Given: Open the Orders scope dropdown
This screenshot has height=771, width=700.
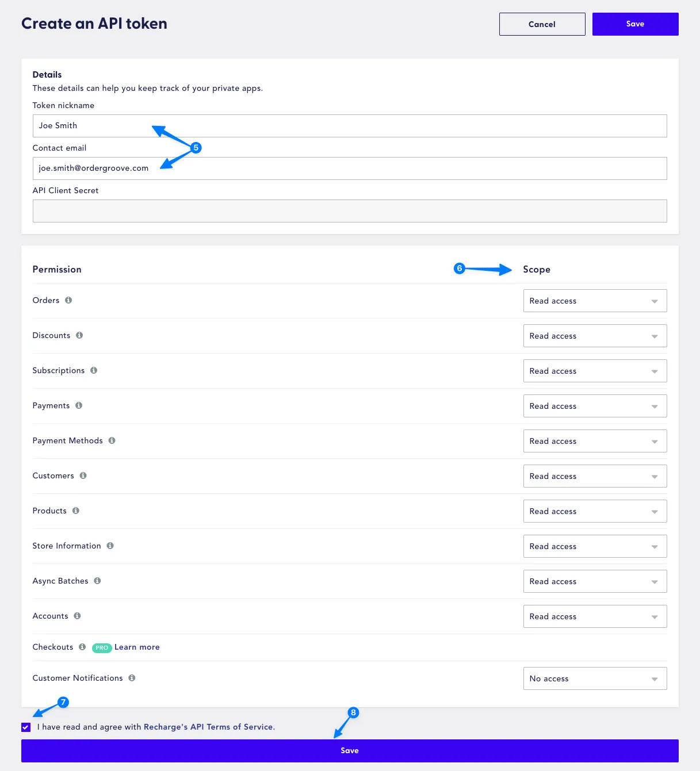Looking at the screenshot, I should pos(595,301).
